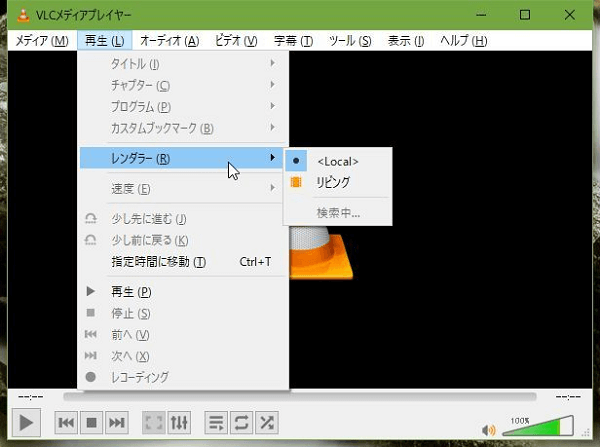Image resolution: width=600 pixels, height=447 pixels.
Task: Expand the プログラム (P) submenu
Action: [x=183, y=106]
